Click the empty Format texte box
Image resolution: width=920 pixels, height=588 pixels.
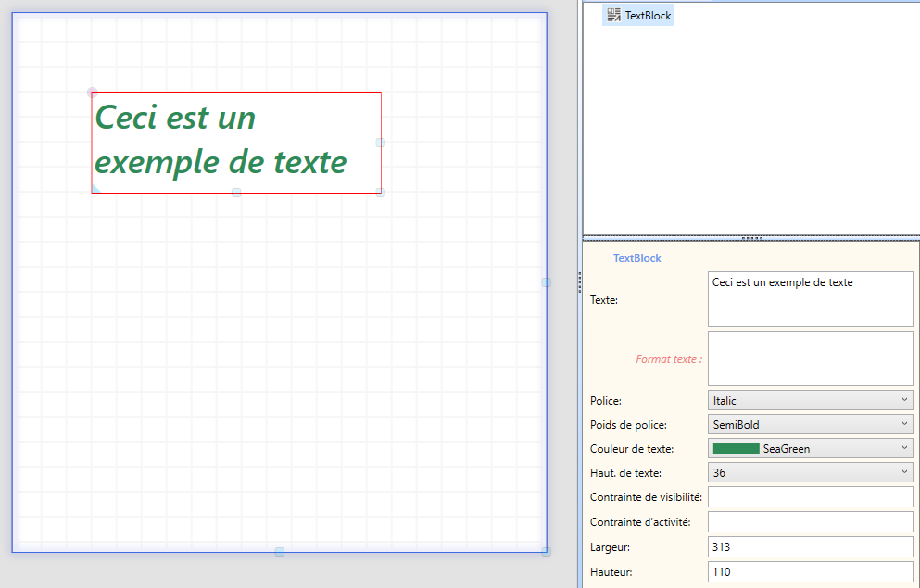(x=810, y=358)
